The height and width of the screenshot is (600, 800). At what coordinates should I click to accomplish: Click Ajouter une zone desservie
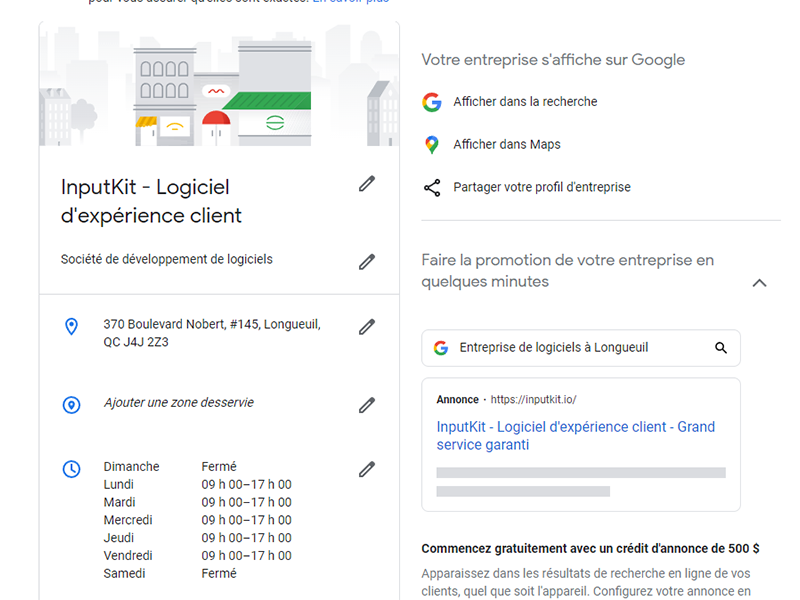(179, 403)
